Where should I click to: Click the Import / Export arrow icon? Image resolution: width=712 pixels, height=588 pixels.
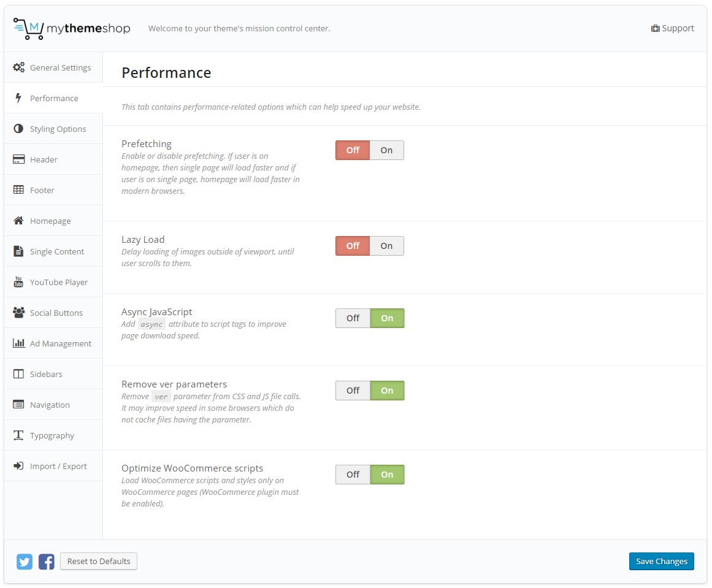[x=18, y=466]
